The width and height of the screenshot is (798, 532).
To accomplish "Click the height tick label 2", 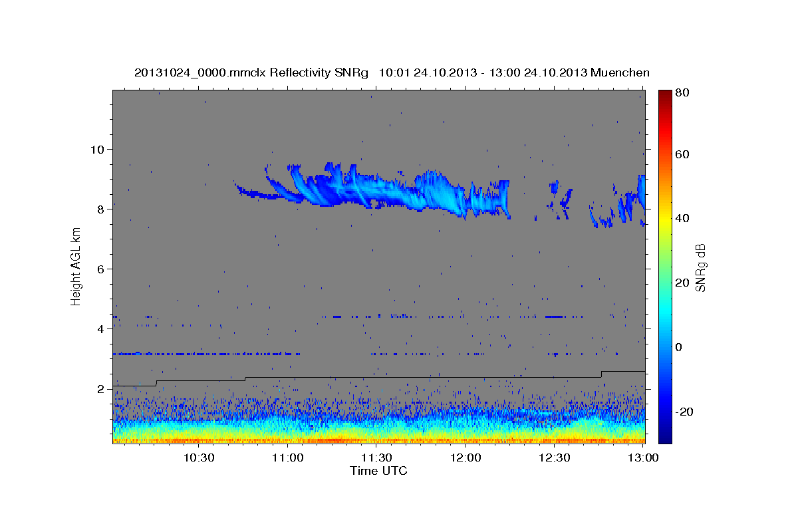I will pos(102,388).
